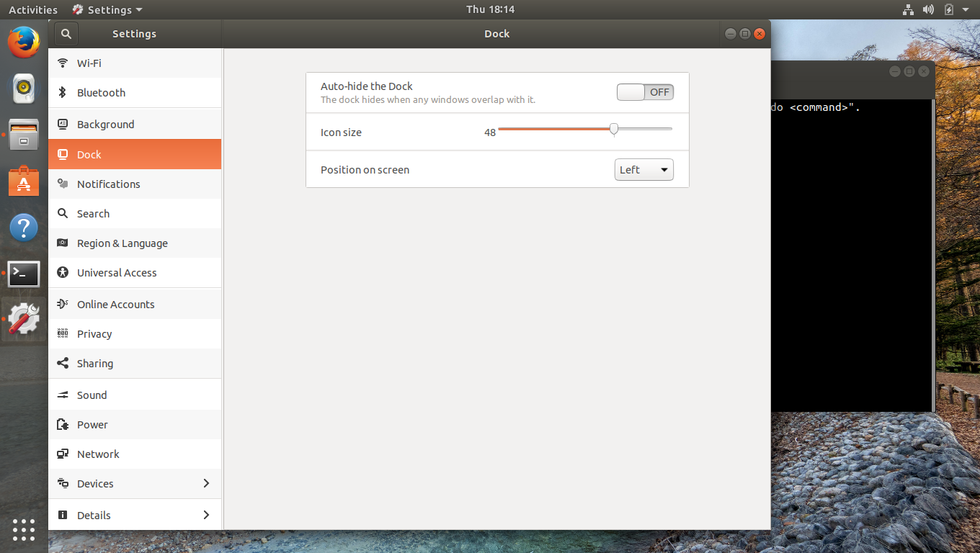
Task: Expand the Details submenu
Action: tap(135, 516)
